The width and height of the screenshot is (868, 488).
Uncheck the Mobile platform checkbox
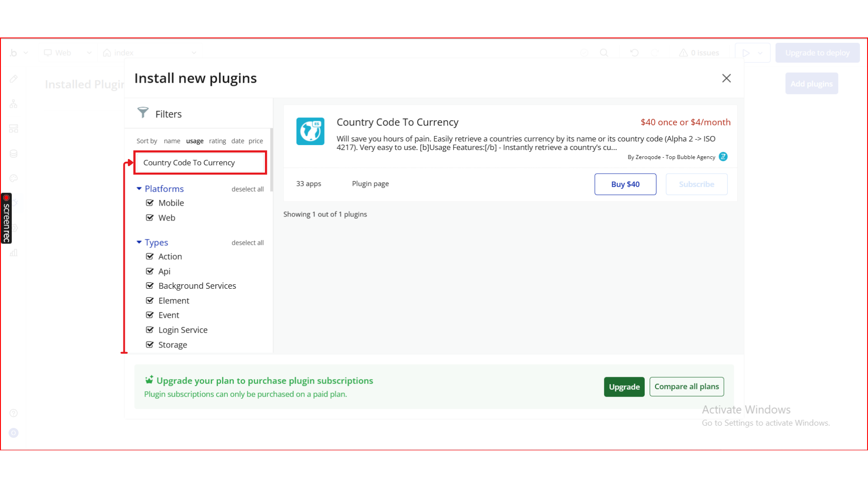150,203
